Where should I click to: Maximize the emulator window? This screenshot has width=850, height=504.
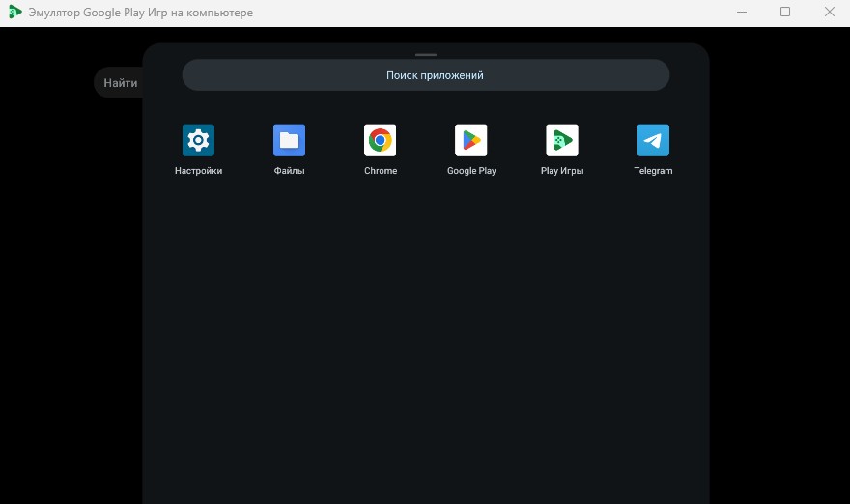pyautogui.click(x=785, y=12)
